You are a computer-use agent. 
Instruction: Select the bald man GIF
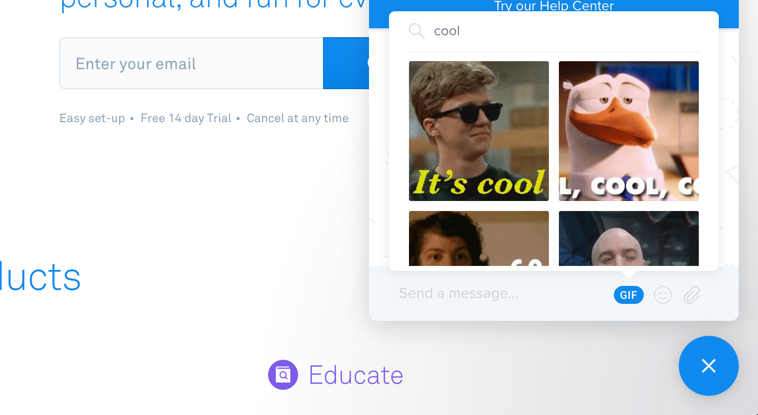tap(628, 238)
